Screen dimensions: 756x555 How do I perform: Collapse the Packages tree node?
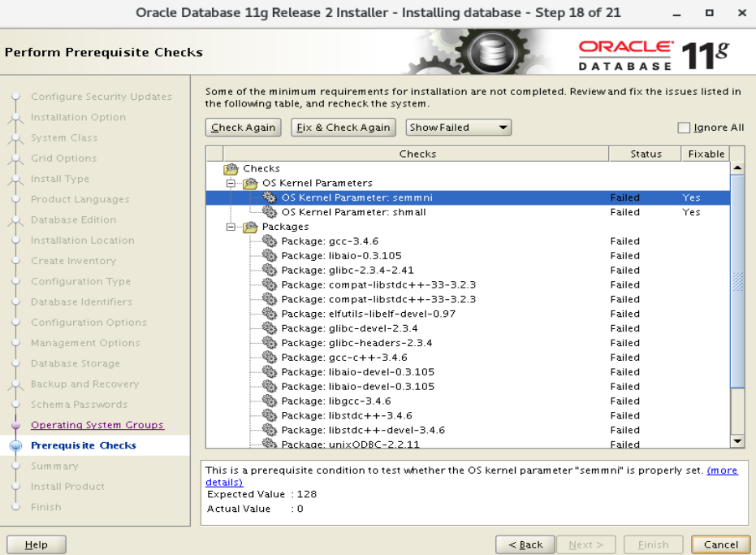click(x=231, y=227)
